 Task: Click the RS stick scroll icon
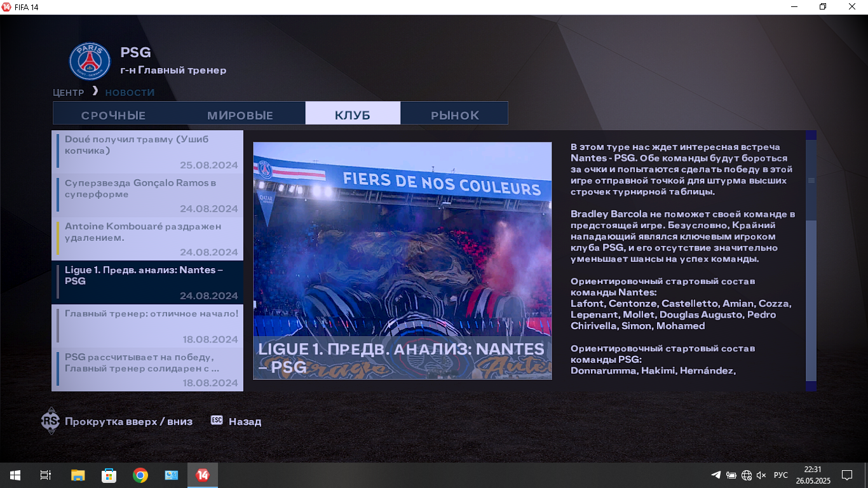50,421
